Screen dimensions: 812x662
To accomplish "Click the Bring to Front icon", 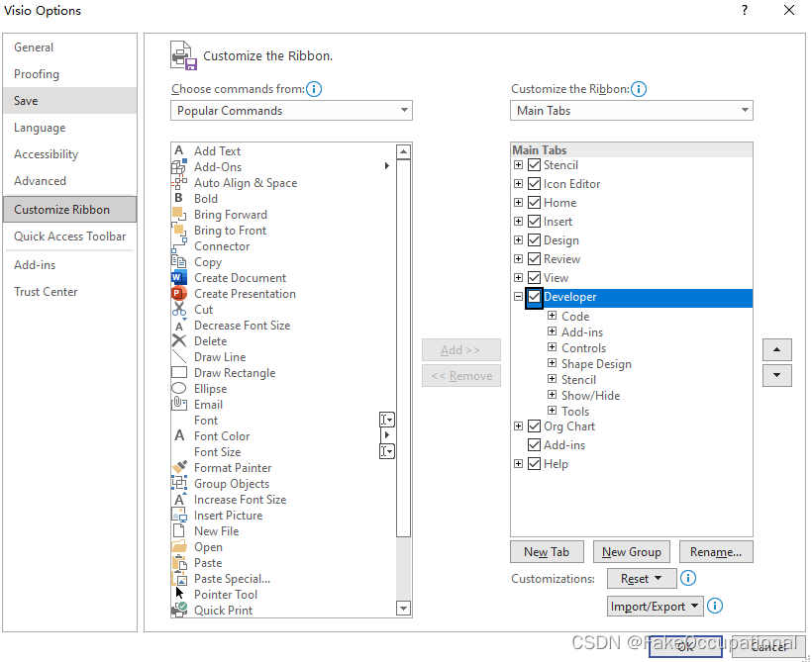I will point(179,230).
